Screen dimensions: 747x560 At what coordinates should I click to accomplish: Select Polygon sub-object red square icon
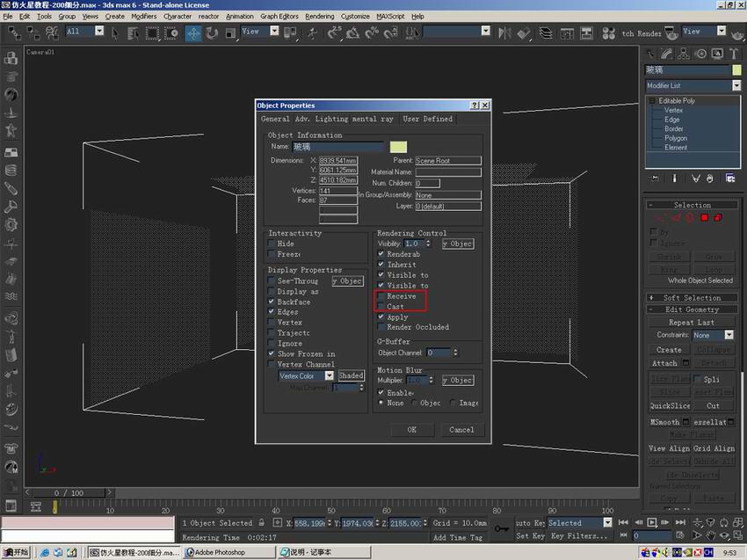point(704,217)
